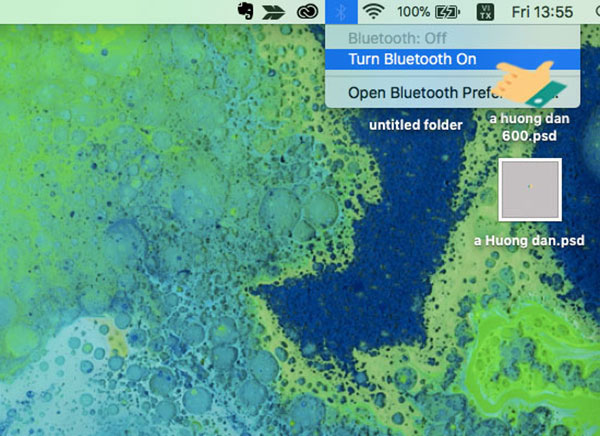Viewport: 600px width, 436px height.
Task: Select the untitled folder desktop item
Action: coord(416,125)
